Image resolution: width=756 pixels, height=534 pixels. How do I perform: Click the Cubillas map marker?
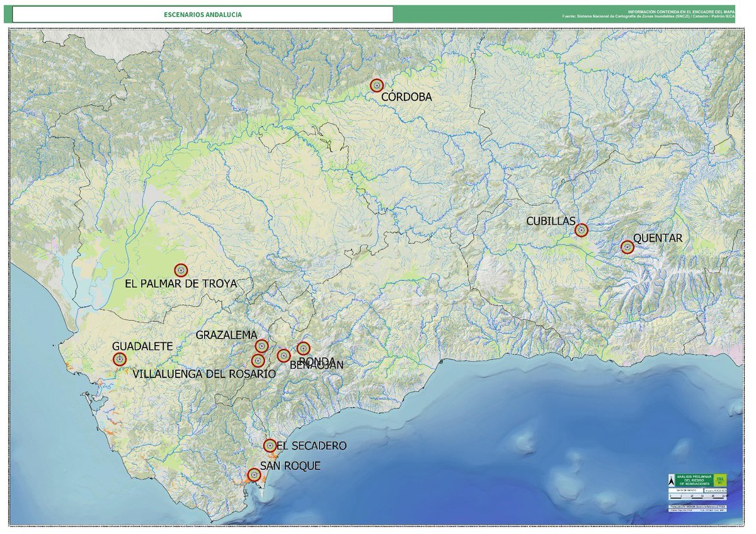581,229
